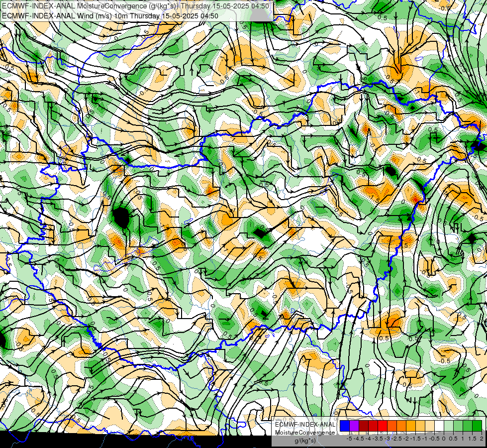487x448 pixels.
Task: Click the pale cream swatch left of white
Action: [430, 426]
